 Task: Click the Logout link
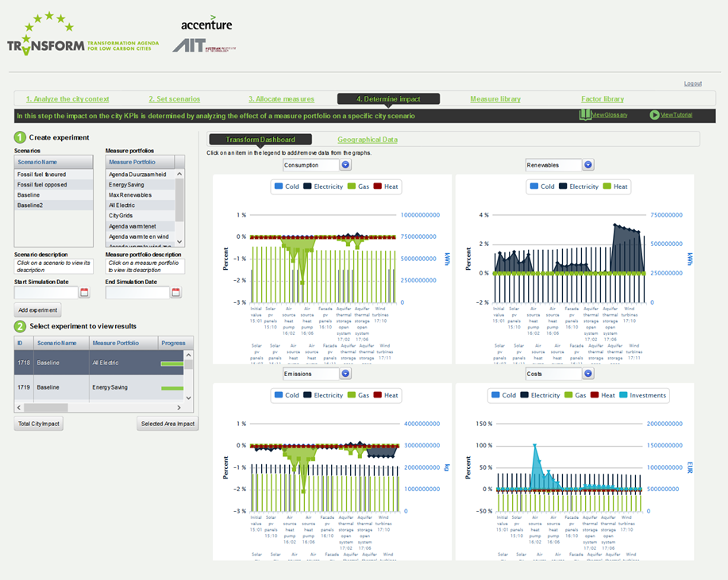tap(692, 83)
